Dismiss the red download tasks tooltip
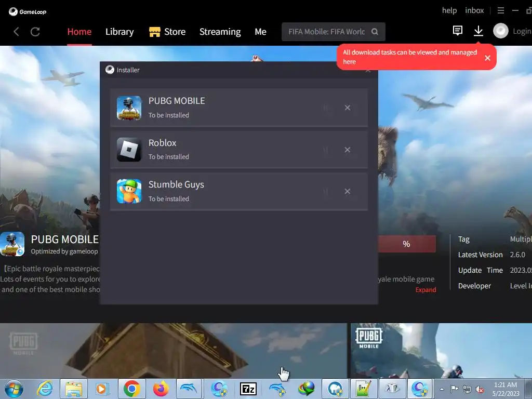 487,58
